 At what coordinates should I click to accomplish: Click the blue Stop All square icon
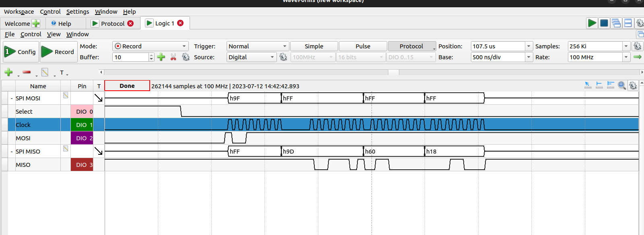(x=604, y=23)
